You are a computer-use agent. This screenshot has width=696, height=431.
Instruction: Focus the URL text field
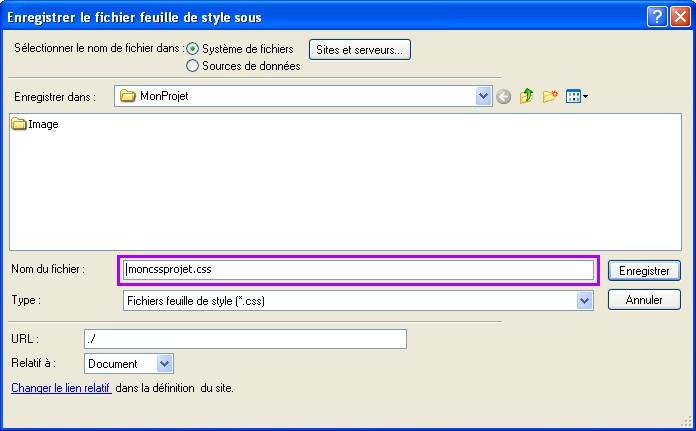point(245,339)
